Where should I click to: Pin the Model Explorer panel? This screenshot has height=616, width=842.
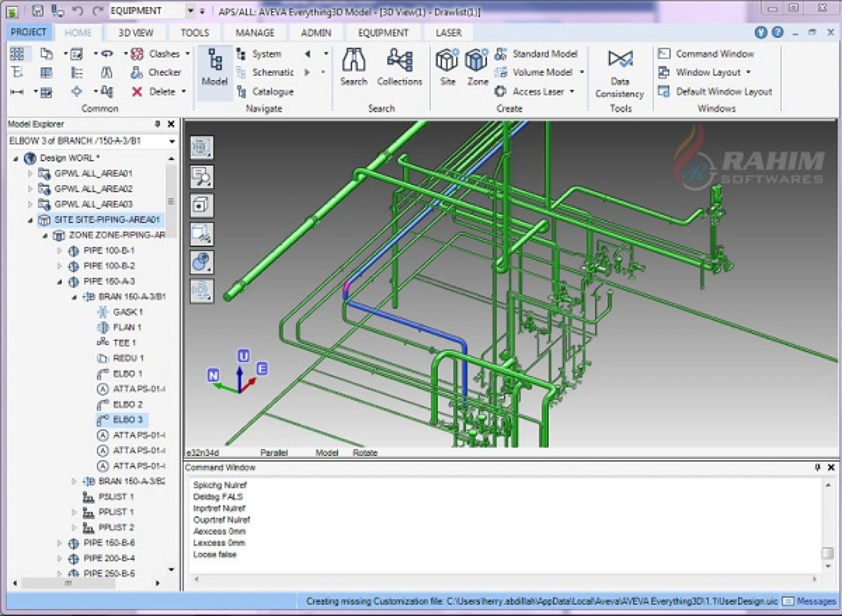pyautogui.click(x=157, y=124)
